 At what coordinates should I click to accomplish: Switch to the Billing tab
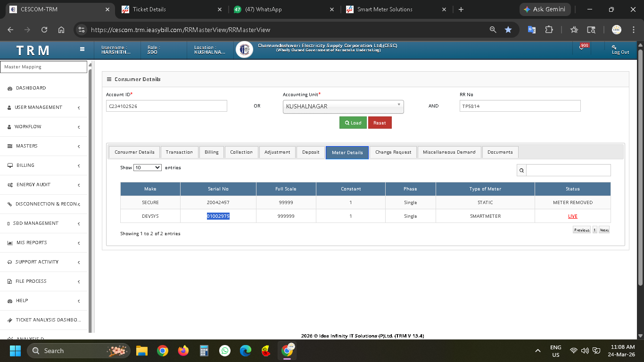pos(211,152)
